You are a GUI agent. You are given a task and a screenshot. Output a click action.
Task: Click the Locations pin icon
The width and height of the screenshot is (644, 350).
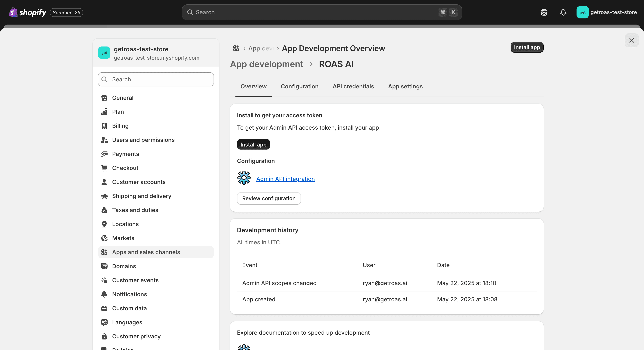pos(104,224)
